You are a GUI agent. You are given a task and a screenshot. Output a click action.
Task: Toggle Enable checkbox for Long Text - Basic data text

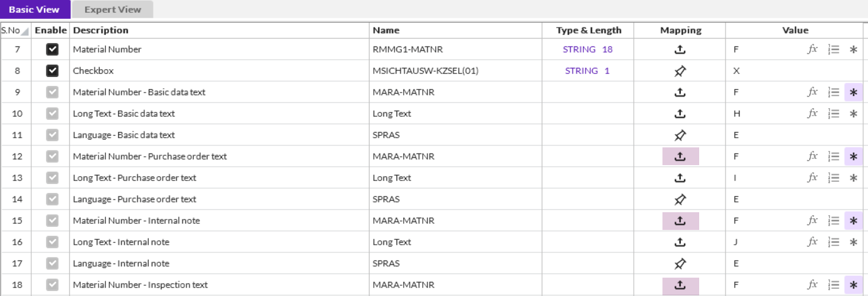point(53,114)
